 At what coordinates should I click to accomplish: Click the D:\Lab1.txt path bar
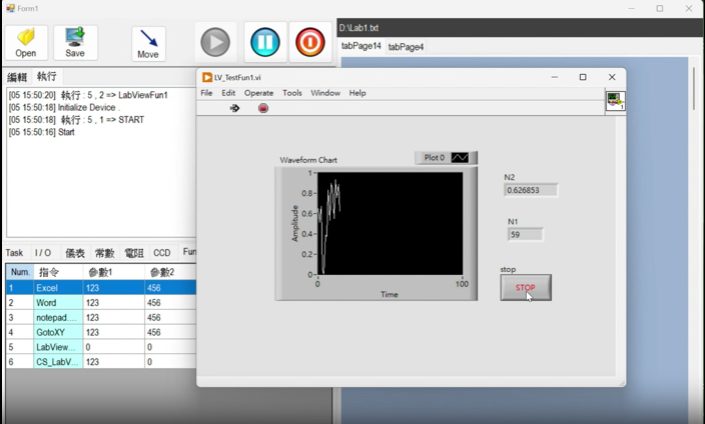(x=519, y=28)
